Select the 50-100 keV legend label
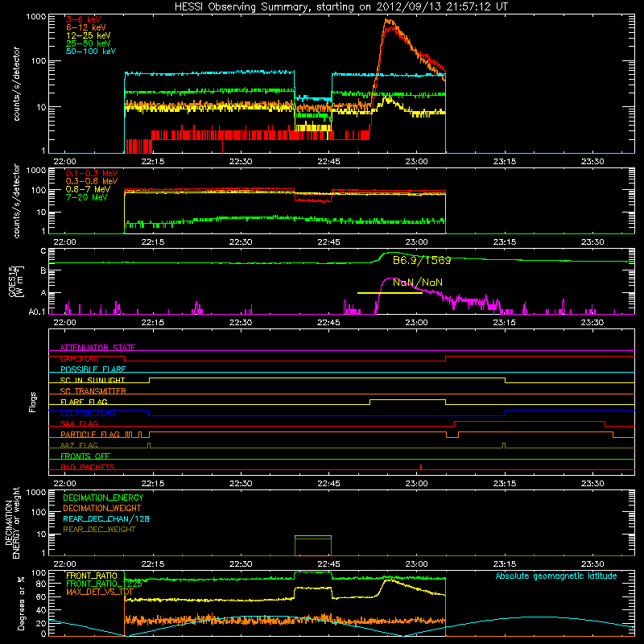This screenshot has width=644, height=644. pos(91,52)
